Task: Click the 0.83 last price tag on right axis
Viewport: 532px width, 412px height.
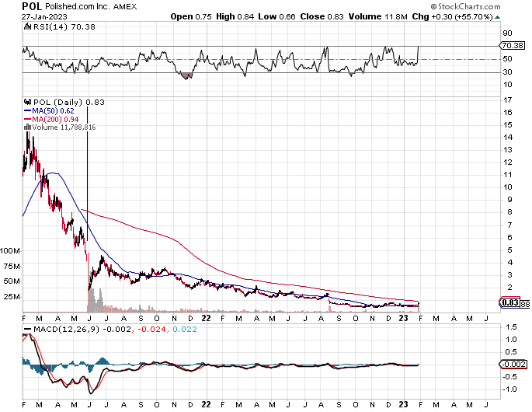Action: pos(510,302)
